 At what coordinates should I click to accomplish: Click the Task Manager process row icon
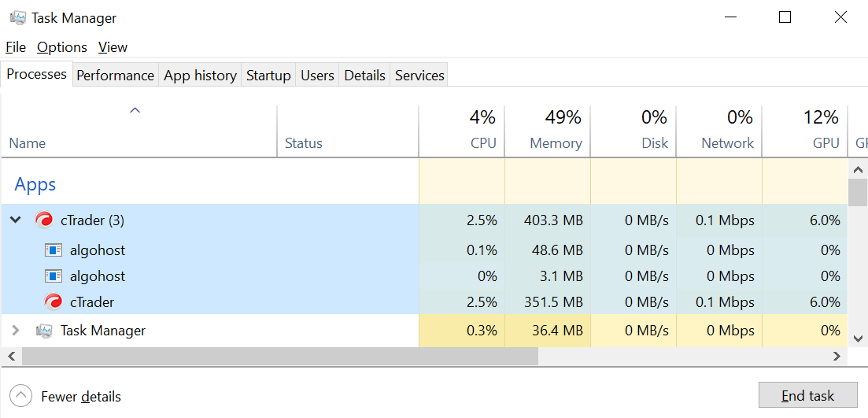(x=44, y=331)
